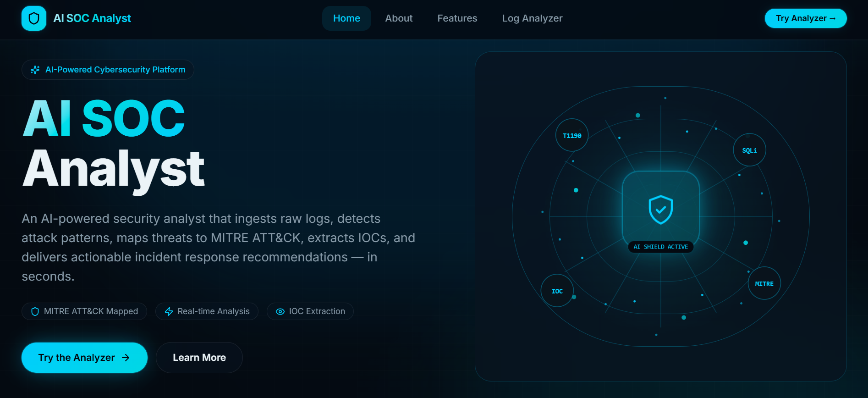868x398 pixels.
Task: Click the large AI SOC headline
Action: [x=104, y=119]
